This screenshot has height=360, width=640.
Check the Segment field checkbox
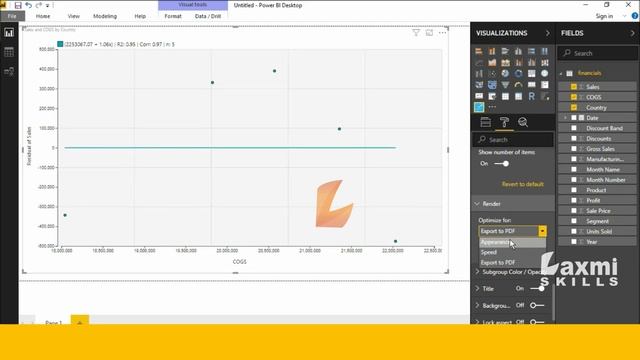tap(574, 221)
